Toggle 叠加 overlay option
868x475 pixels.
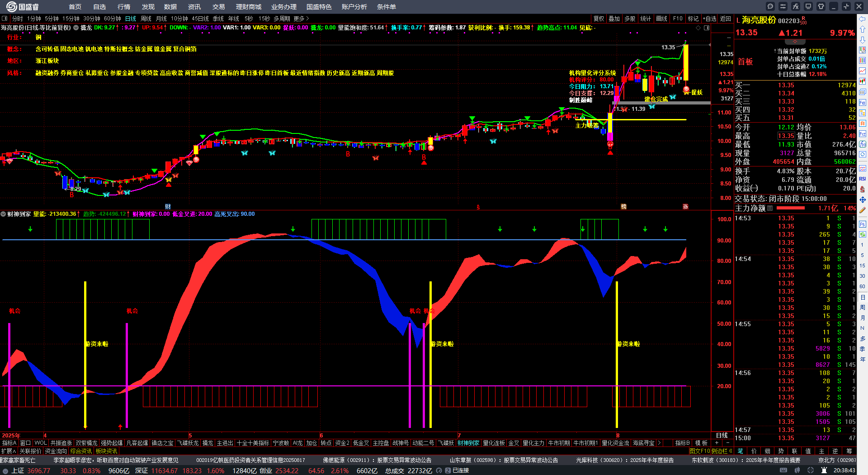pyautogui.click(x=614, y=19)
